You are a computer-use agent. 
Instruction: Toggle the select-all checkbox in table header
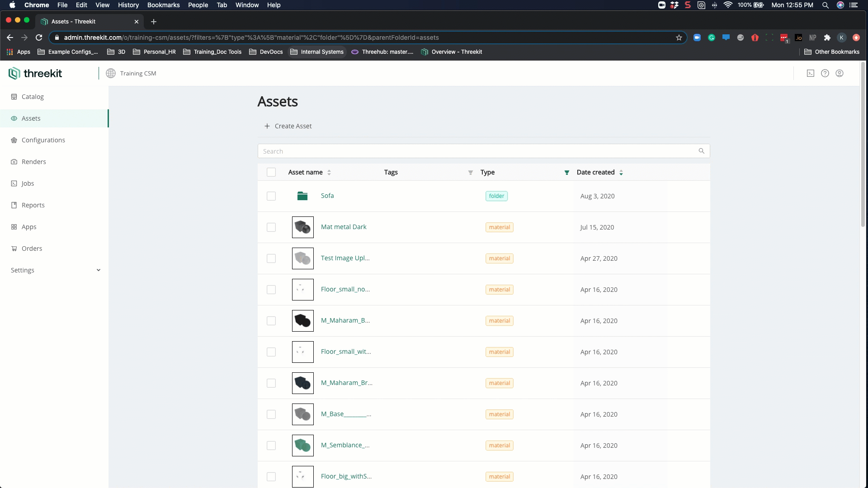(x=271, y=172)
